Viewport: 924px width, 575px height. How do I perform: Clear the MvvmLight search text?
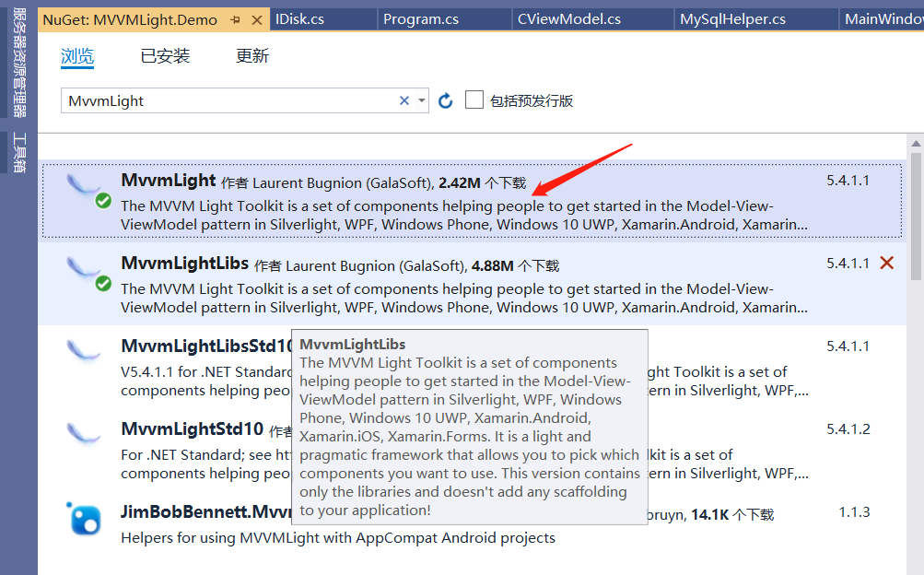pyautogui.click(x=404, y=100)
